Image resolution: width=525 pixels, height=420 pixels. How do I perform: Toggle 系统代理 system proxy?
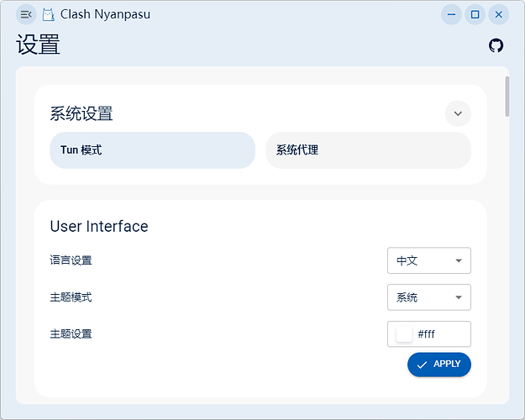click(368, 150)
